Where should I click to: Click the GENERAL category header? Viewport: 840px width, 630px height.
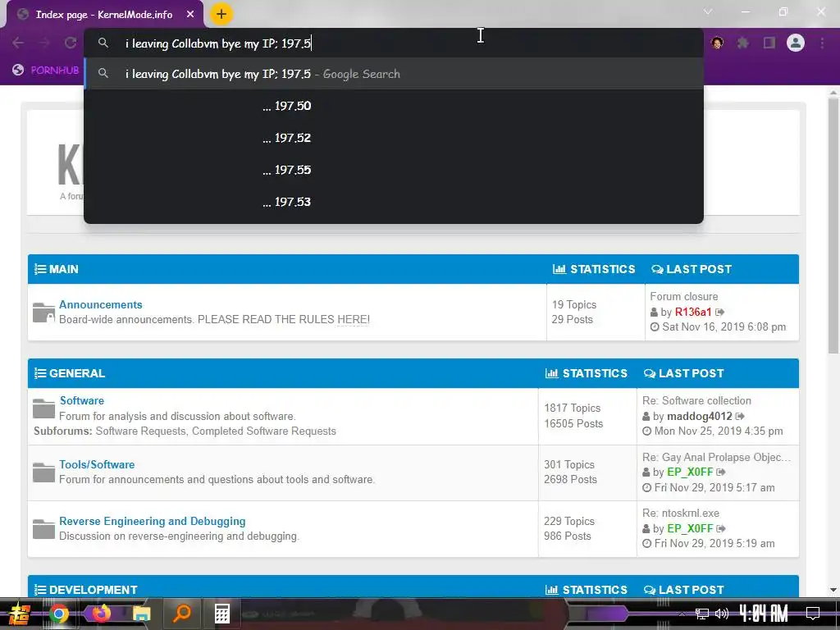pyautogui.click(x=77, y=373)
